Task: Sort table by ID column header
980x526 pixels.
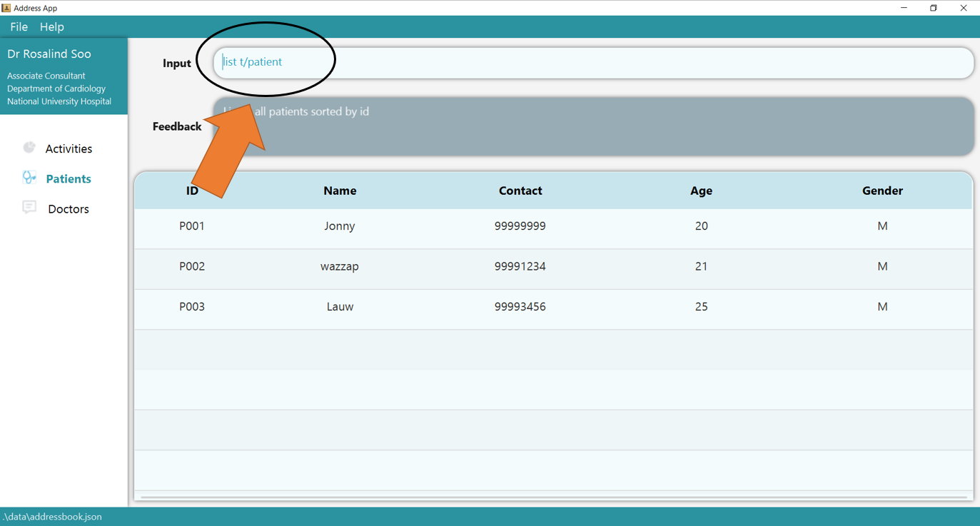Action: point(192,191)
